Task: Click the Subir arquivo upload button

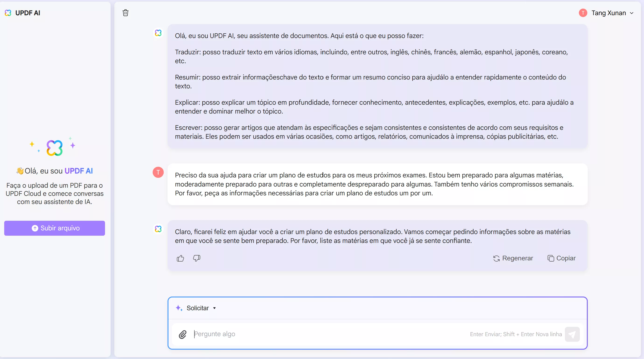Action: pos(55,228)
